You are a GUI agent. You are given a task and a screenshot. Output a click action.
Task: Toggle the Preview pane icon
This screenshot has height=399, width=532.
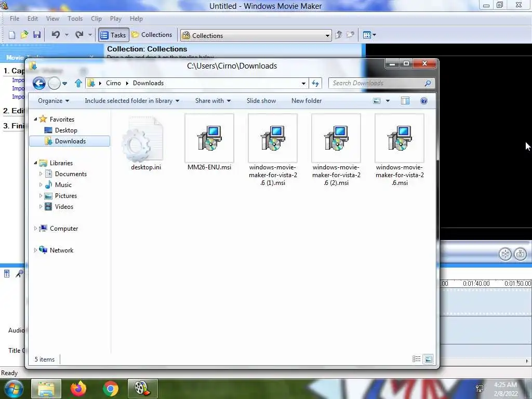coord(405,101)
